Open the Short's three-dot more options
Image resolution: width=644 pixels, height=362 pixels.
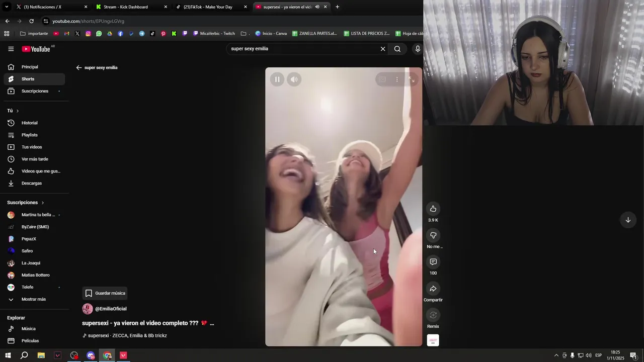[397, 79]
